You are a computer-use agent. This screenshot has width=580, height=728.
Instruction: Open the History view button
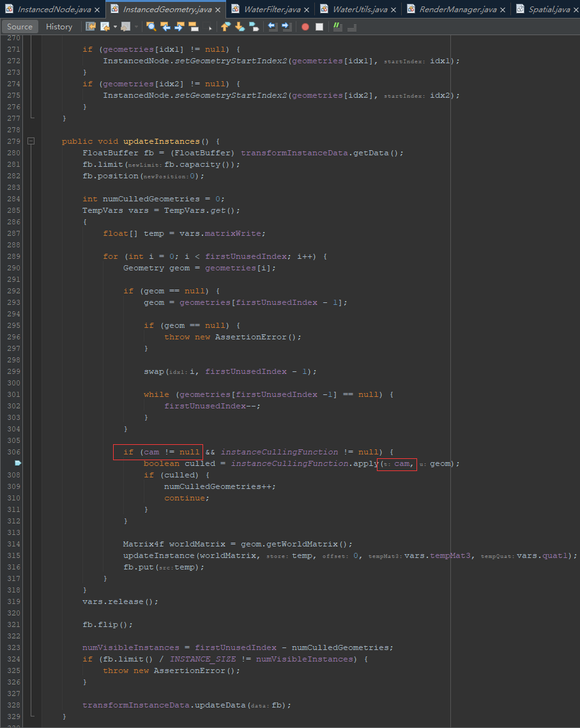point(59,26)
